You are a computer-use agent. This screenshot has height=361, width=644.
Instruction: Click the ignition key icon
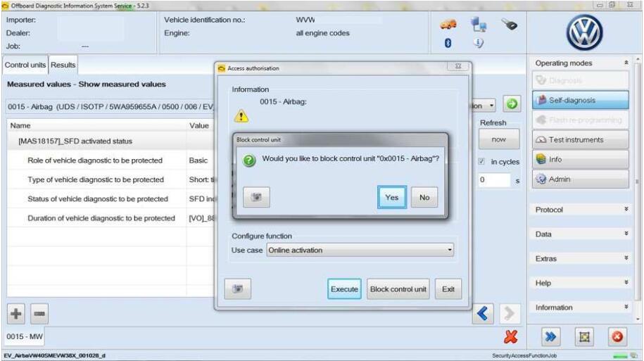point(510,25)
